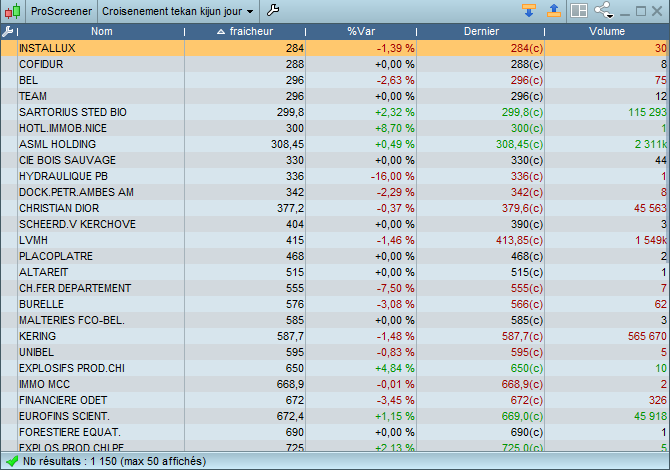The image size is (670, 470).
Task: Click the ProScreener button
Action: click(x=62, y=11)
